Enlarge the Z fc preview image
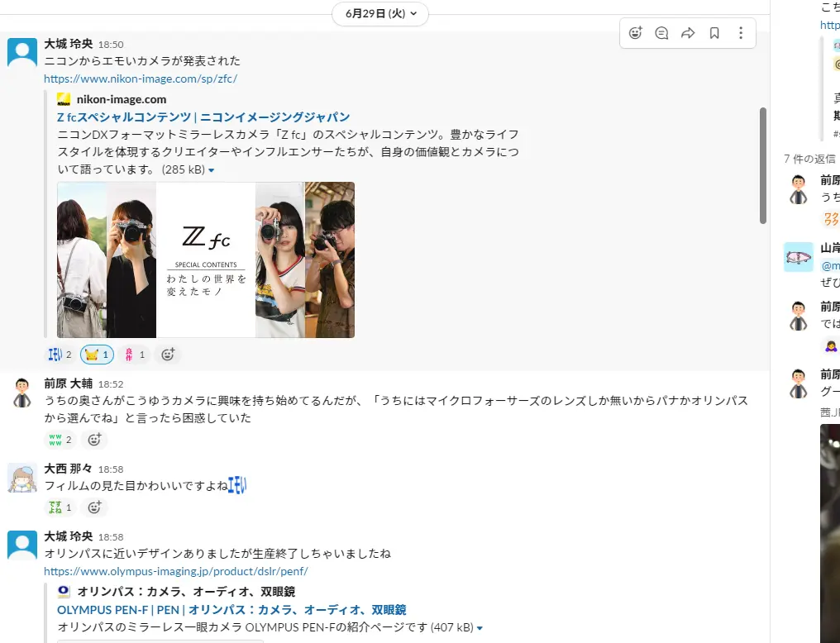 (x=206, y=260)
